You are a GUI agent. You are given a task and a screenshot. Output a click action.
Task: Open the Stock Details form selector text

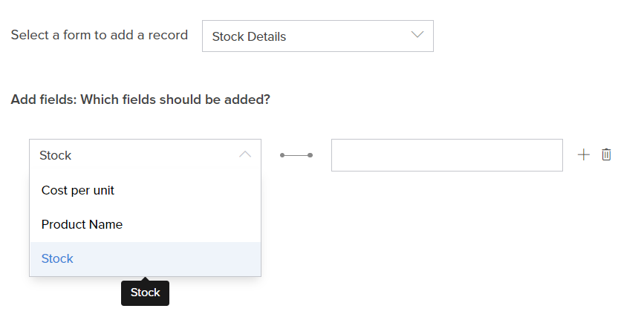249,36
